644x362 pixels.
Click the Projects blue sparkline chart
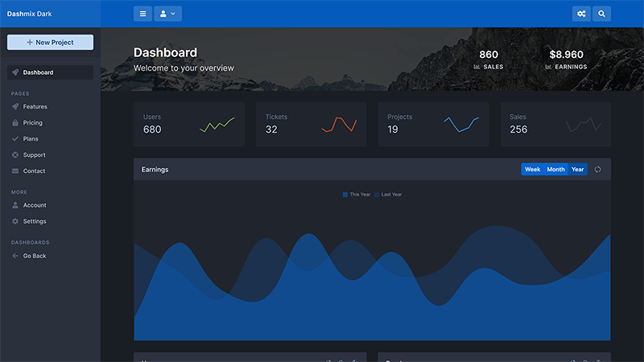click(461, 125)
